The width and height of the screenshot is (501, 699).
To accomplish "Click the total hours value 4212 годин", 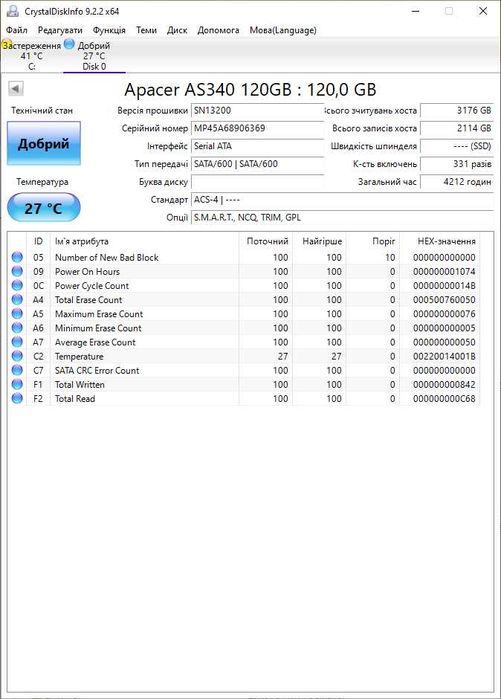I will [x=457, y=182].
